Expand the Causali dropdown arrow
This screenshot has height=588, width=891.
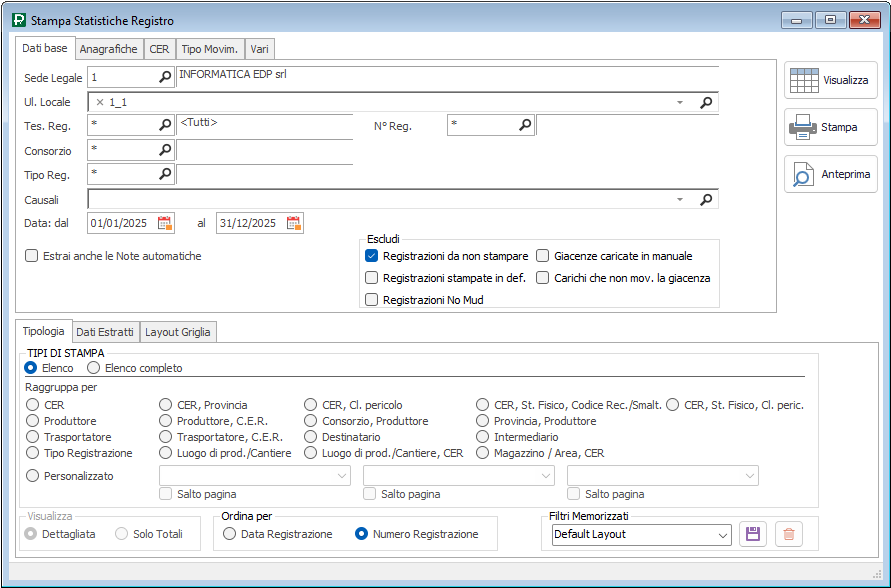680,200
